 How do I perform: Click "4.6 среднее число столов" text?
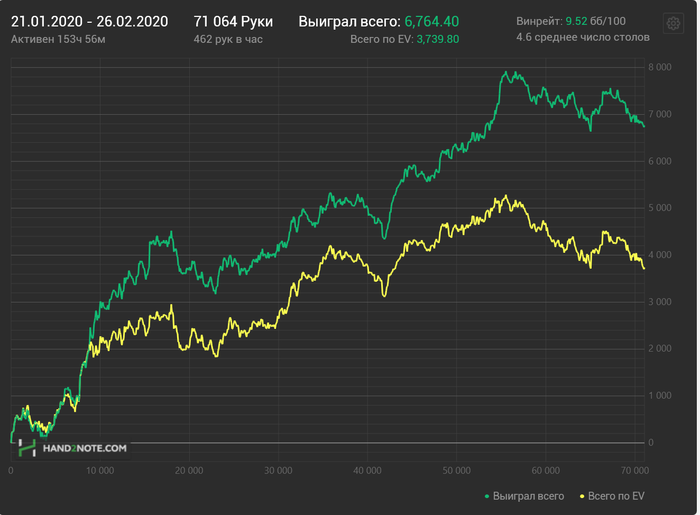point(583,38)
